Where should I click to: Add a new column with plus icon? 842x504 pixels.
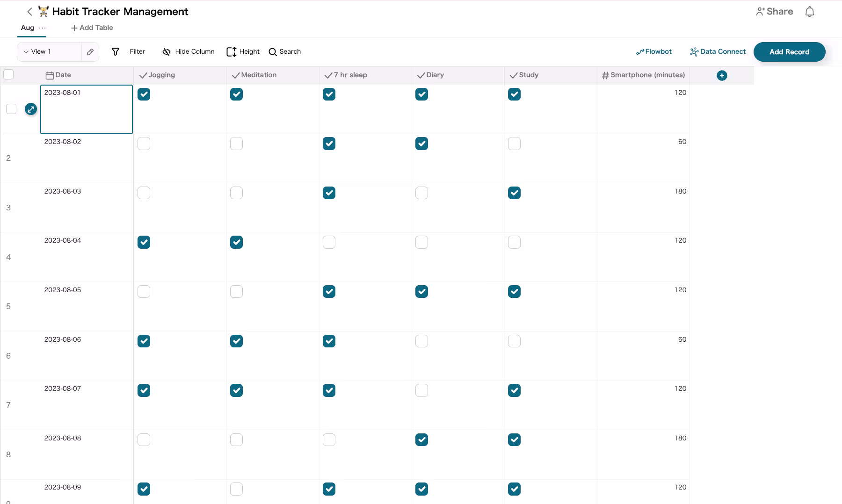722,75
